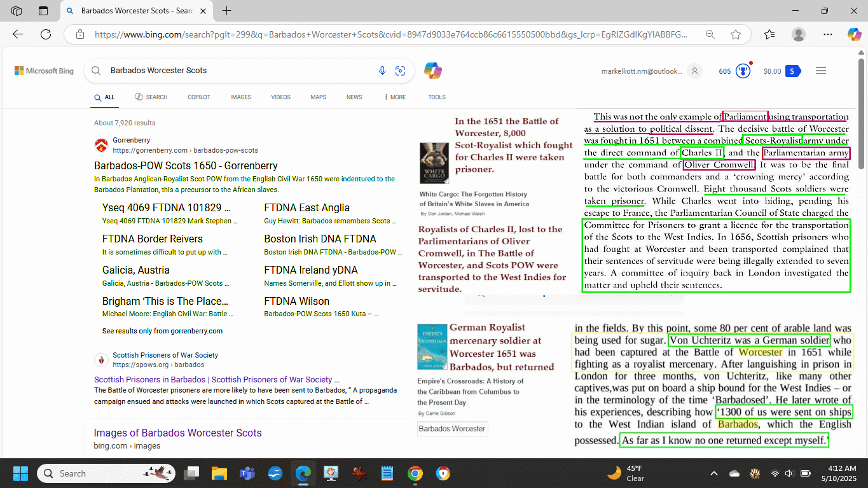Image resolution: width=868 pixels, height=488 pixels.
Task: Click the microphone voice search icon
Action: 382,71
